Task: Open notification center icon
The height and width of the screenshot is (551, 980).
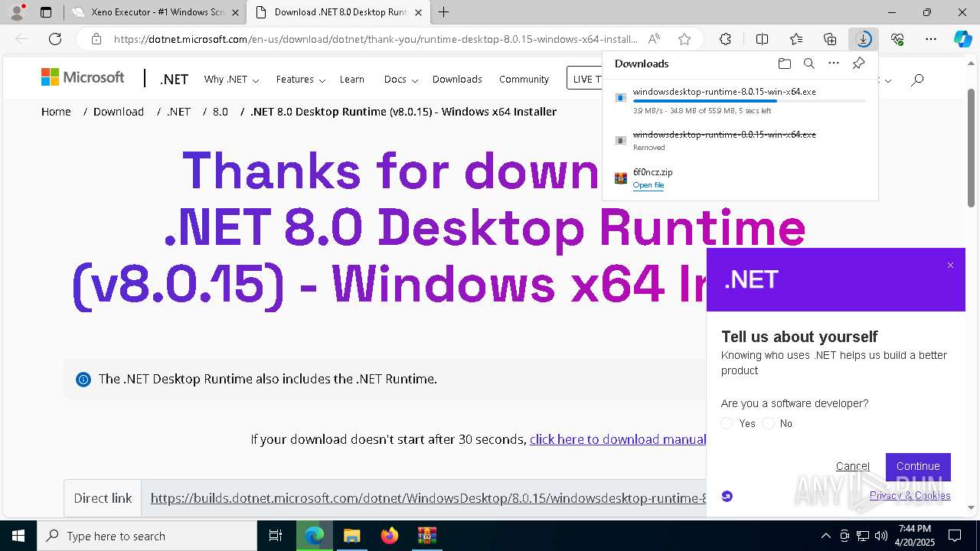Action: 955,536
